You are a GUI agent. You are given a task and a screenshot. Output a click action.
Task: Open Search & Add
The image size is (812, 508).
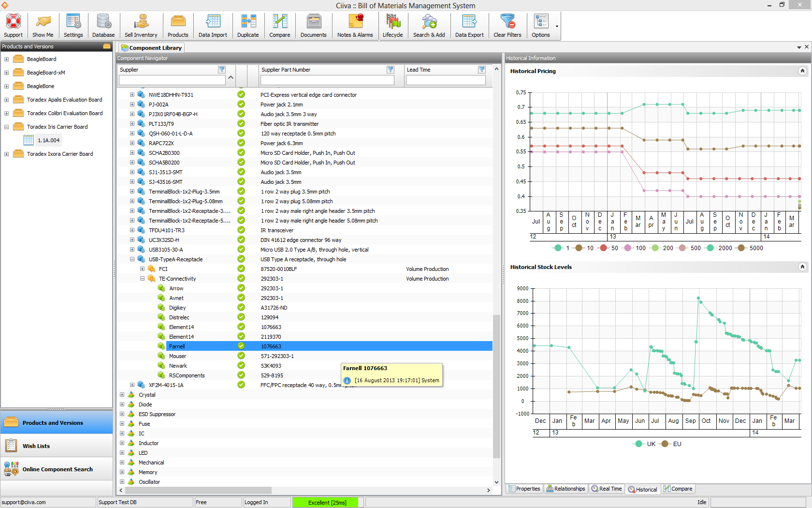(x=429, y=25)
